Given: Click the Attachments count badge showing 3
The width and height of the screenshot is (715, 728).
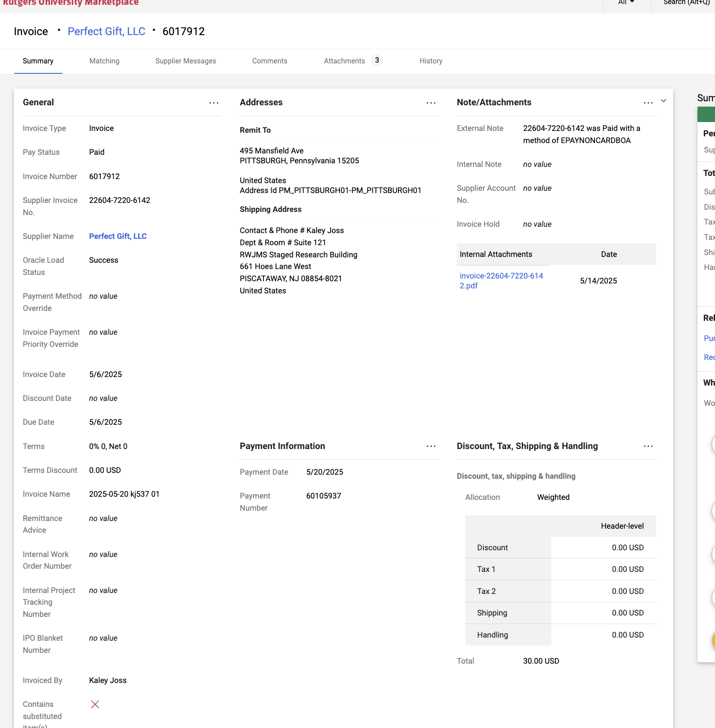Looking at the screenshot, I should tap(377, 60).
